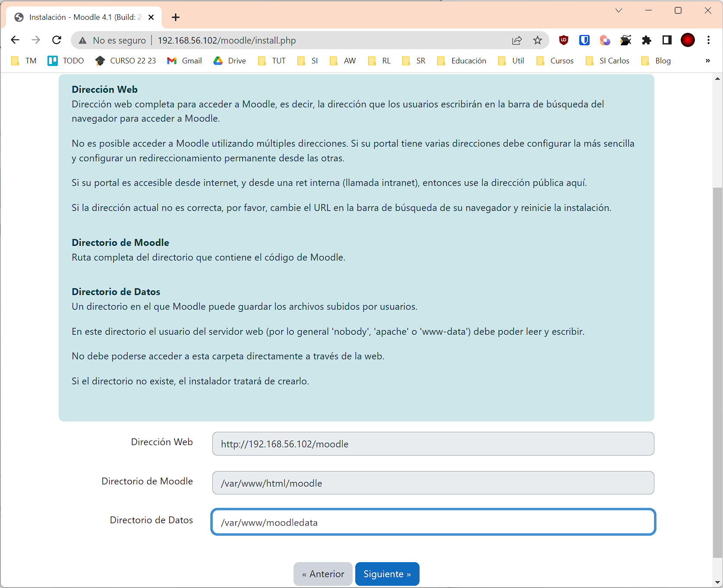
Task: Close the Instalación Moodle tab
Action: click(151, 17)
